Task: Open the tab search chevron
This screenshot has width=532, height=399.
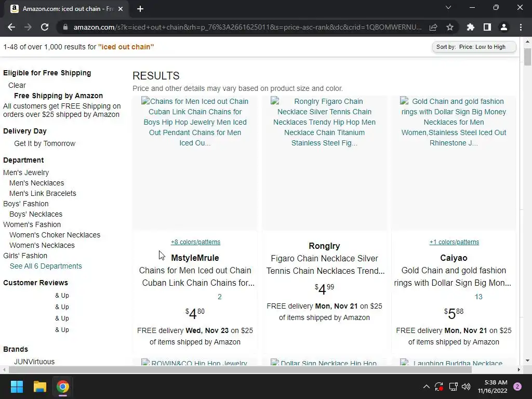Action: [448, 7]
